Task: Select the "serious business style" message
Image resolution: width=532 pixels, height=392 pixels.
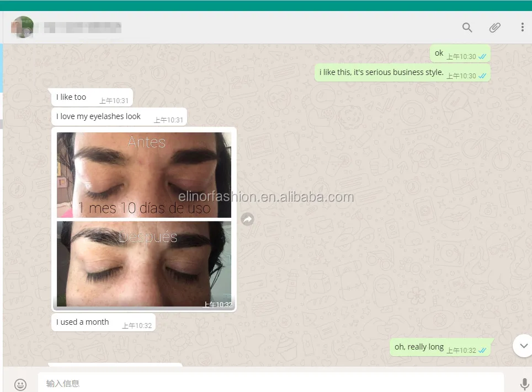Action: 402,73
